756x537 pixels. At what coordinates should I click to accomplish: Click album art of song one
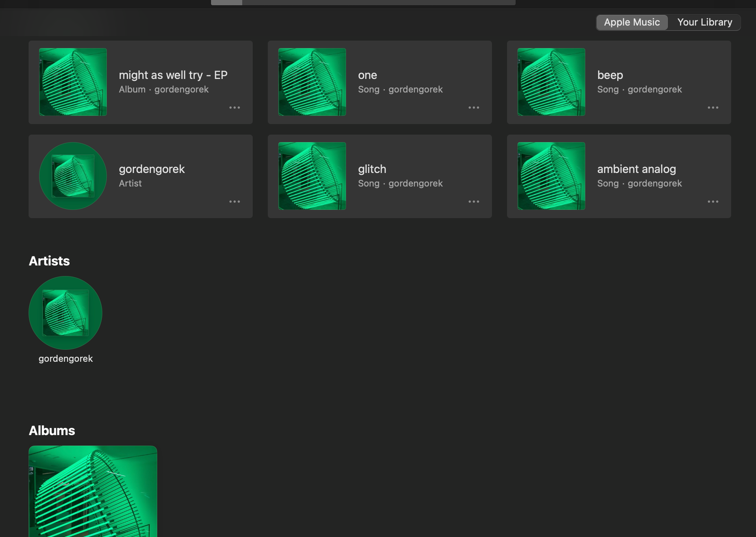312,82
